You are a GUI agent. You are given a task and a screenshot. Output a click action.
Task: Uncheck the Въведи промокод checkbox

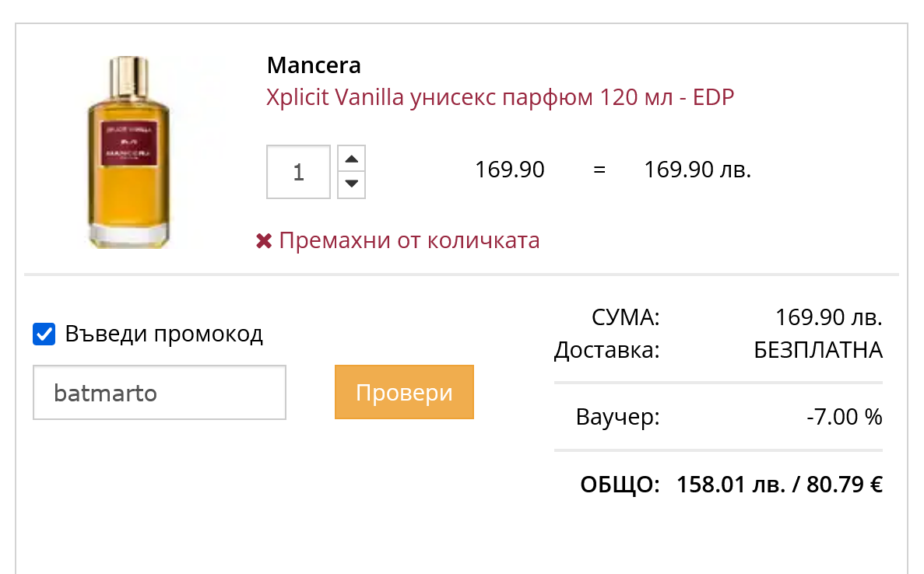44,334
